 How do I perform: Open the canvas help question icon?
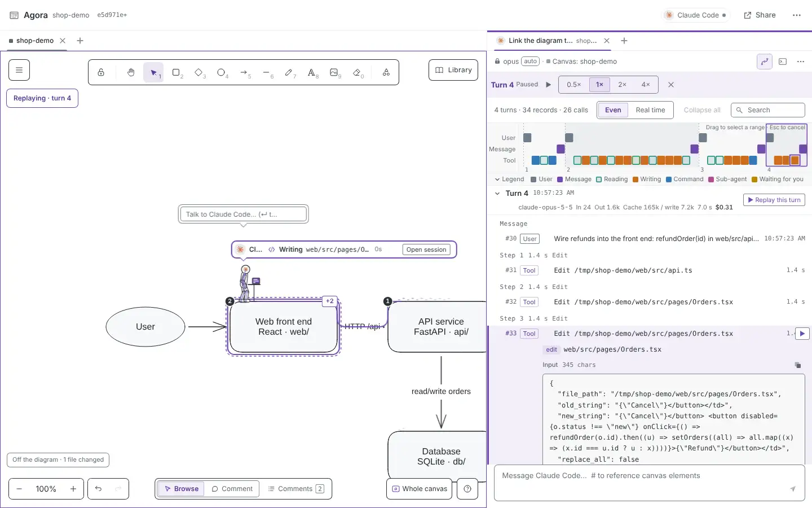point(467,489)
